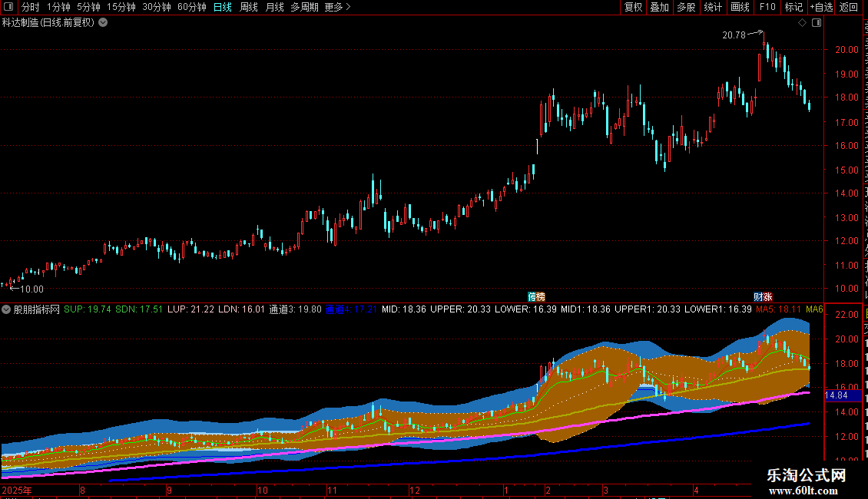Open the 复权 adjustment option
The image size is (868, 499).
point(633,7)
